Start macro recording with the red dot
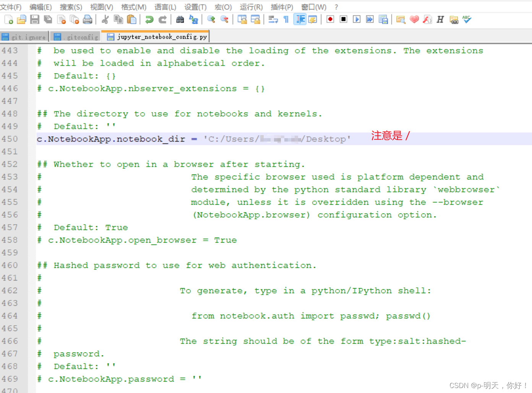Image resolution: width=532 pixels, height=393 pixels. click(x=330, y=20)
